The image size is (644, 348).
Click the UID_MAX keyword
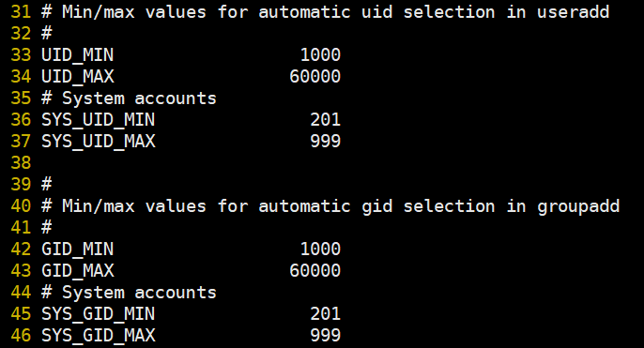pyautogui.click(x=78, y=77)
